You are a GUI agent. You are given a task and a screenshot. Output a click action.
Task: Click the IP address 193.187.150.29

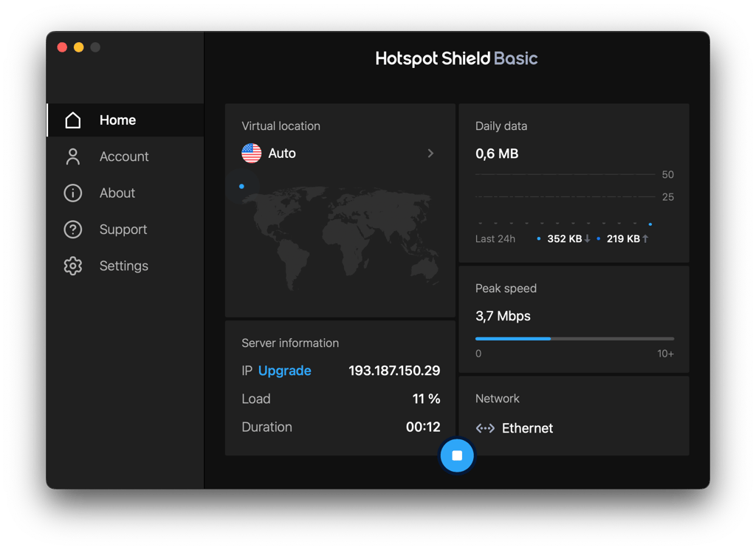coord(394,371)
